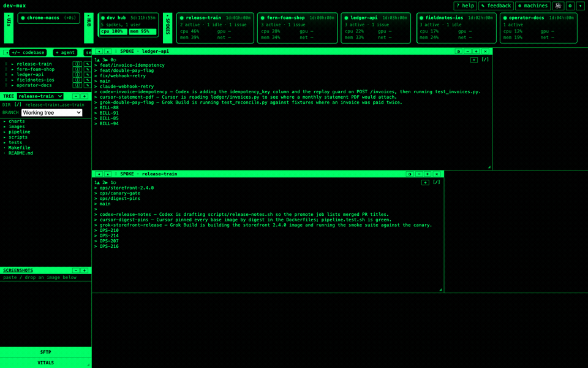The image size is (588, 368).
Task: Collapse the SPOKES vertical tab
Action: (168, 28)
